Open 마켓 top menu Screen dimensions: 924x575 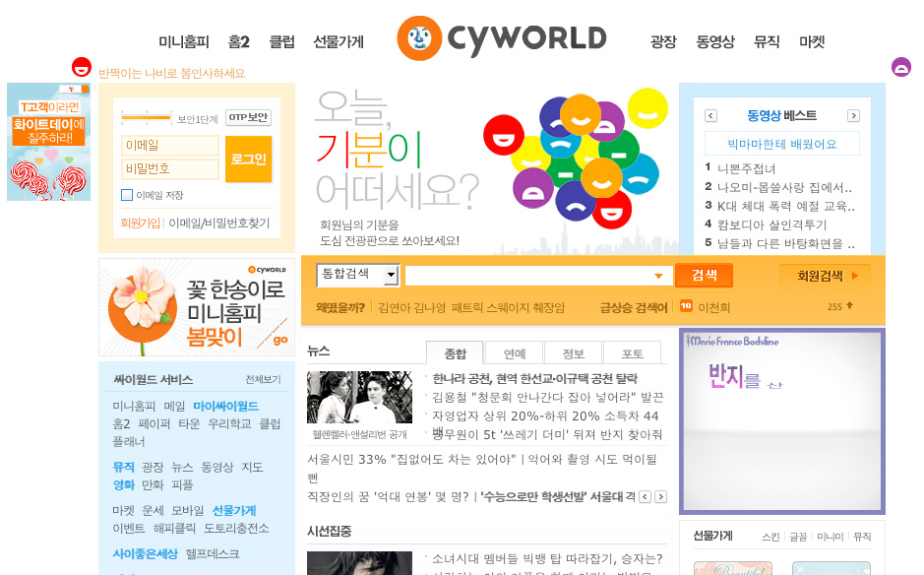pos(812,42)
